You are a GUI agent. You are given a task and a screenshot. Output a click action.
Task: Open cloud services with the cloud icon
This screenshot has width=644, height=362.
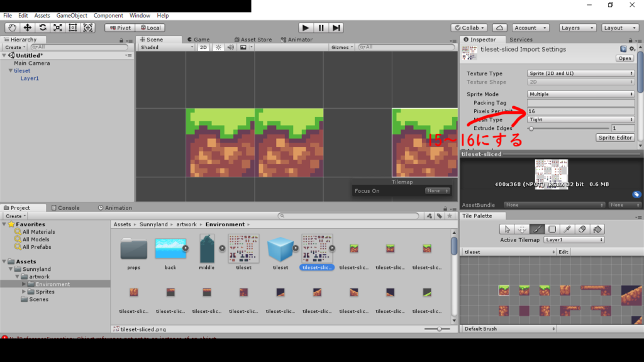point(499,28)
